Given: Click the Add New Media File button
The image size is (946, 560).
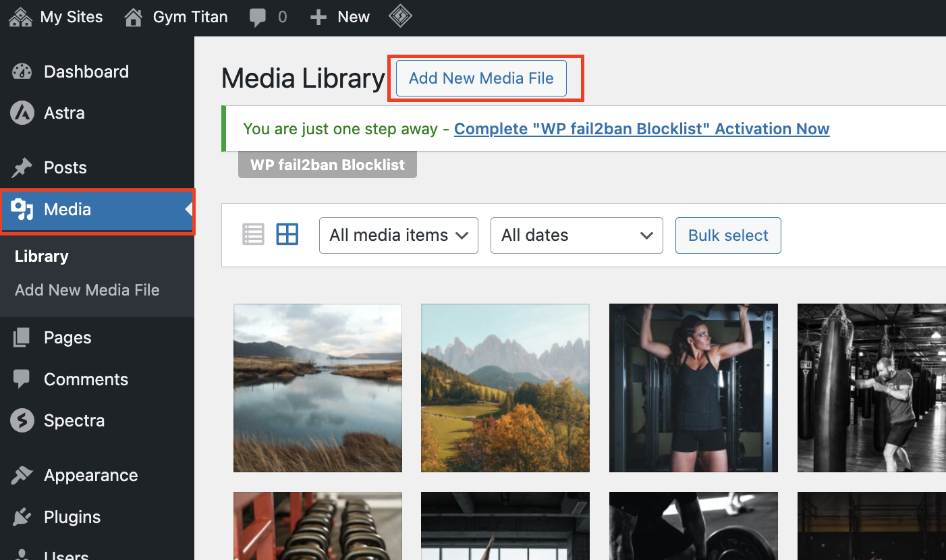Looking at the screenshot, I should point(481,78).
